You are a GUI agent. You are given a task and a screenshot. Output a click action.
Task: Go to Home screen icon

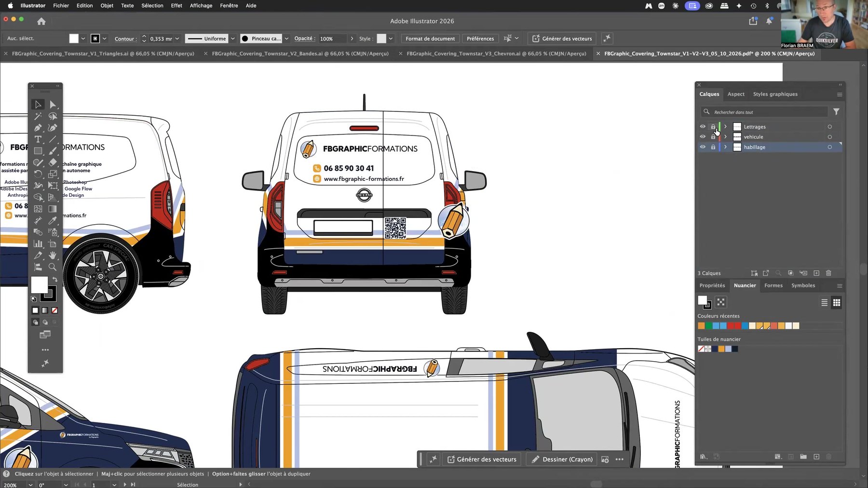click(41, 21)
